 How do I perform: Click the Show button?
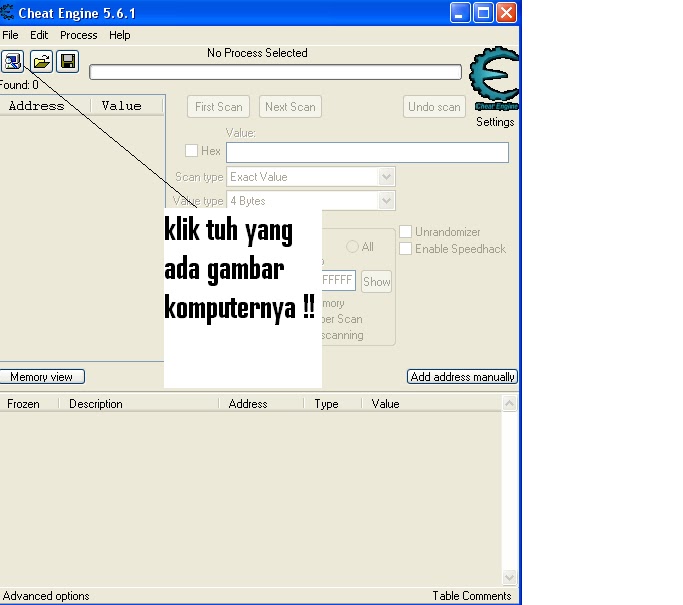(x=376, y=281)
